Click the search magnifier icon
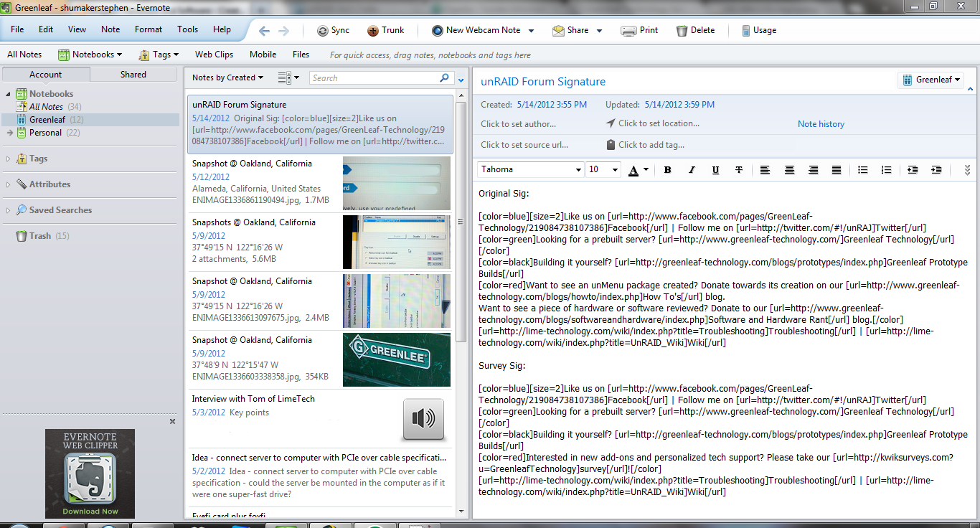Viewport: 980px width, 528px height. (445, 77)
